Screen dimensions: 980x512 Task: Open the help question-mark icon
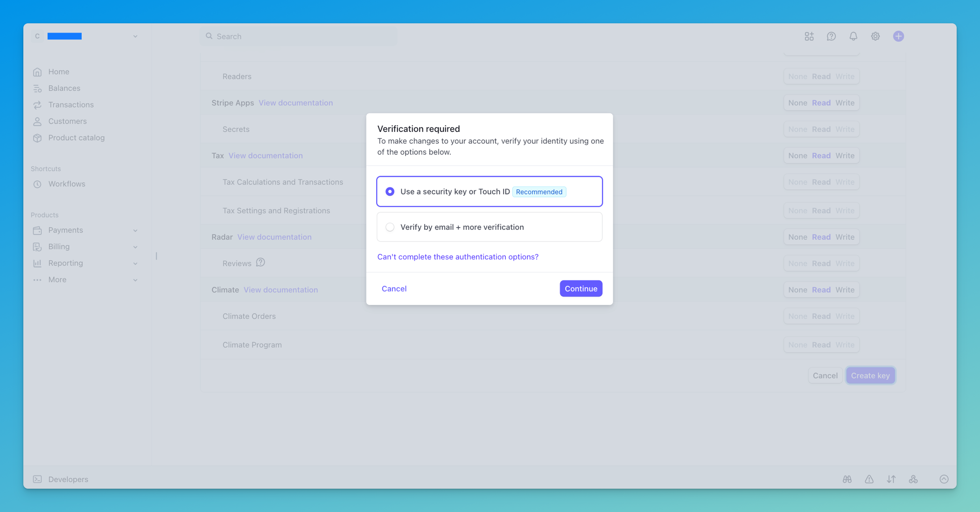point(831,36)
